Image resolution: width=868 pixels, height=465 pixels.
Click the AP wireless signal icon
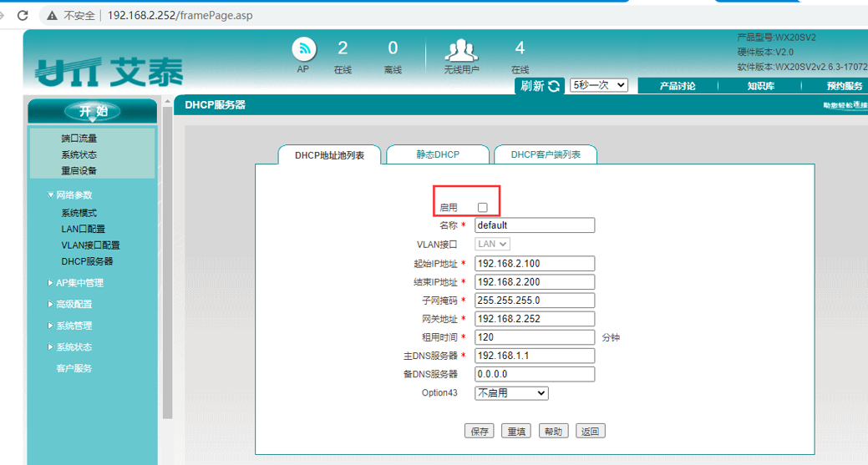tap(304, 50)
